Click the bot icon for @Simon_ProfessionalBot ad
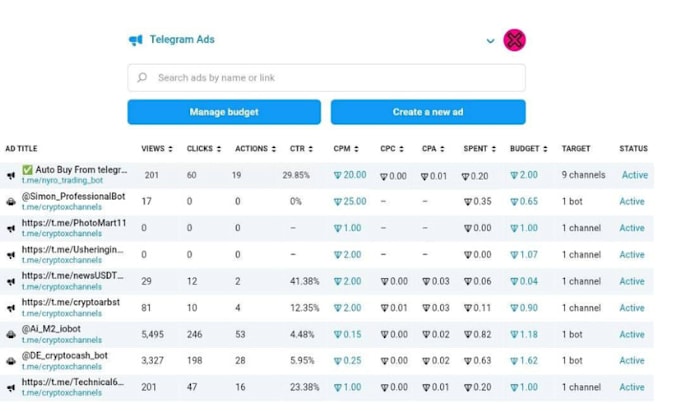This screenshot has width=680, height=411. coord(11,202)
